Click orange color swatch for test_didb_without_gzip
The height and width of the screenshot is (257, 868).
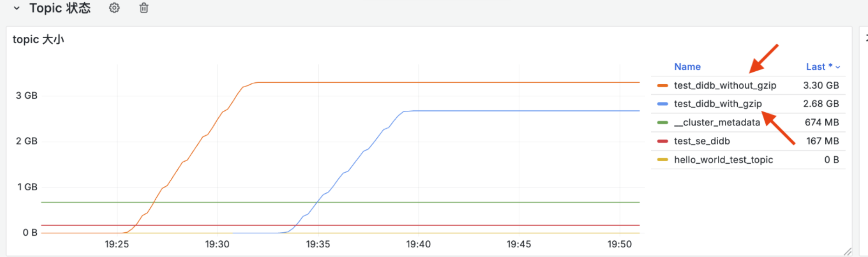[662, 86]
